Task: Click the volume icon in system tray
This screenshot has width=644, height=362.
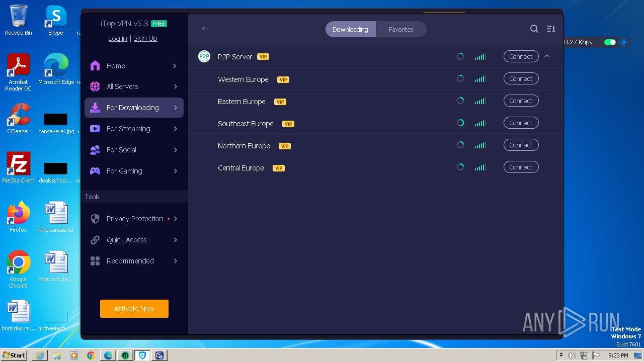Action: [x=572, y=355]
